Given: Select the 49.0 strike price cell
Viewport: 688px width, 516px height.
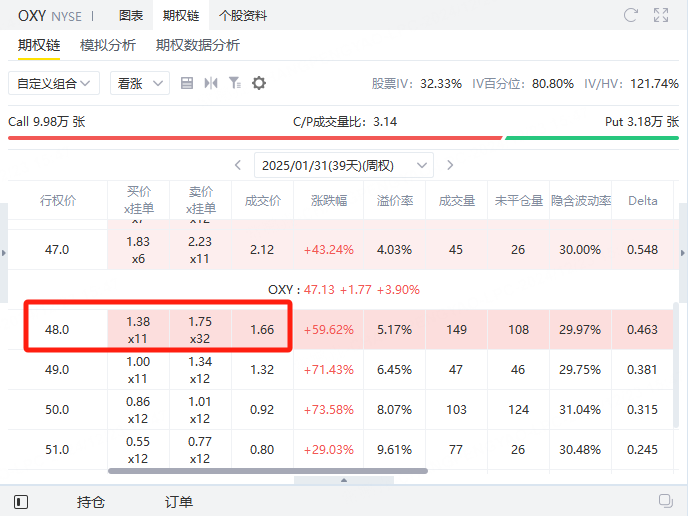Looking at the screenshot, I should [57, 369].
